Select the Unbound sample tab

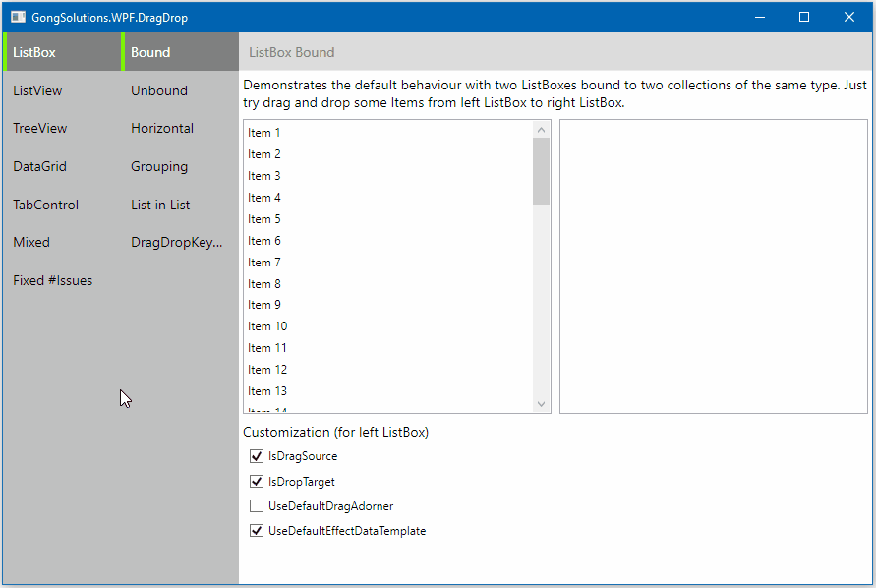pos(158,90)
